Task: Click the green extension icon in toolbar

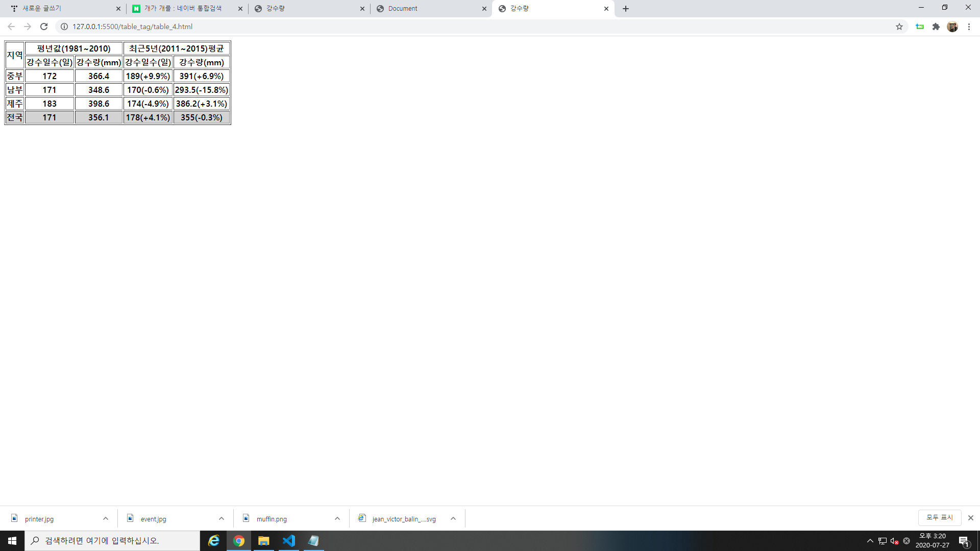Action: tap(920, 27)
